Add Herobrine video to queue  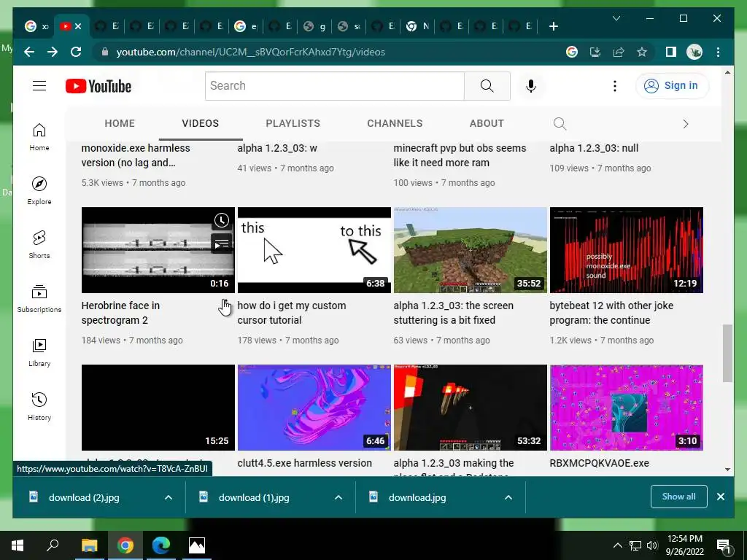(x=222, y=244)
